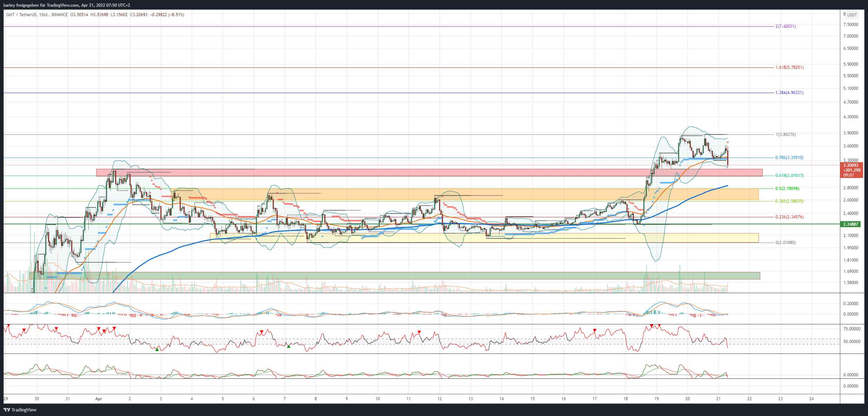Select the Fibonacci 0.382(2.58035) level label

(789, 201)
